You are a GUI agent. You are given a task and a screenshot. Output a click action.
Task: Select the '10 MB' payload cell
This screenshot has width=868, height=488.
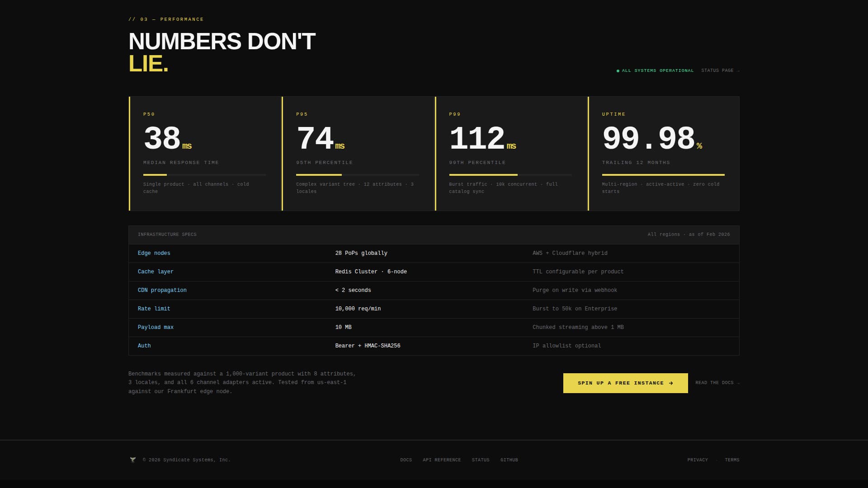(343, 328)
